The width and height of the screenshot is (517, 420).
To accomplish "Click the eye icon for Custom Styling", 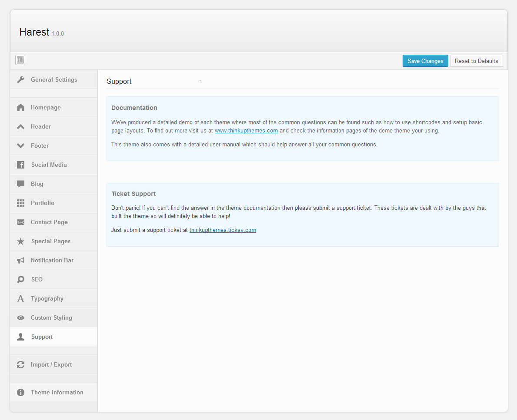I will click(x=20, y=318).
